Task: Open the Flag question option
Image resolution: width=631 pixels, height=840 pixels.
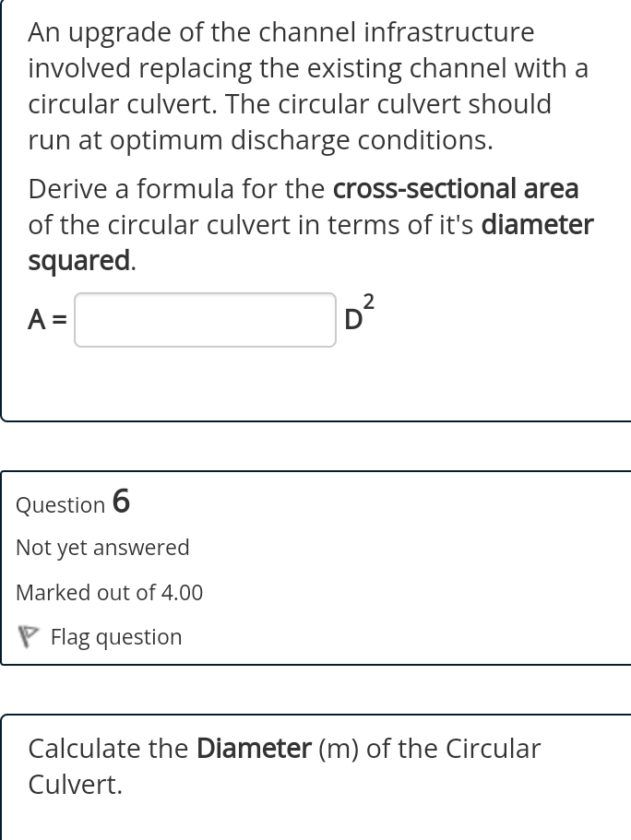Action: 116,636
